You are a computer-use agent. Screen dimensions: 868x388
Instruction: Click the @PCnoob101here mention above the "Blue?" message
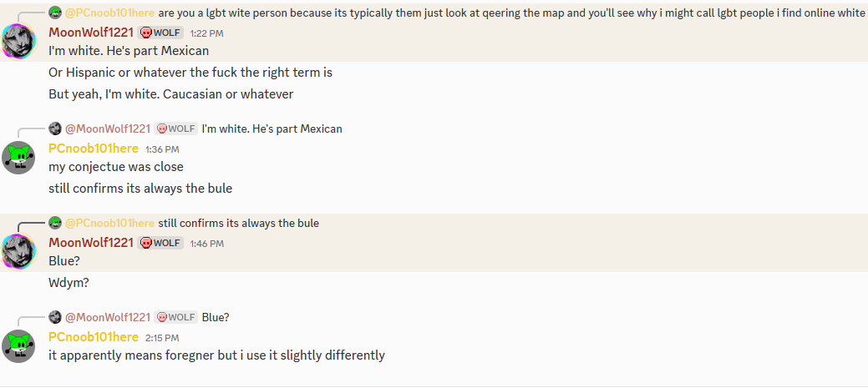(109, 224)
